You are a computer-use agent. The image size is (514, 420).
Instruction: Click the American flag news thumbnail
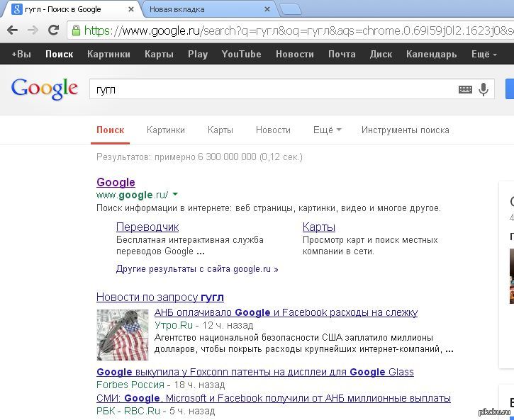tap(123, 334)
